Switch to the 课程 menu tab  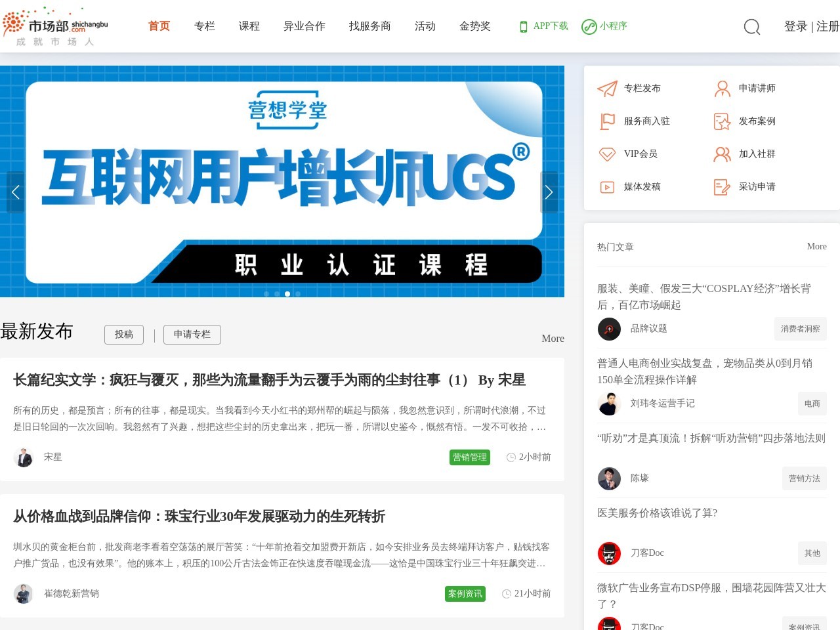click(x=249, y=26)
